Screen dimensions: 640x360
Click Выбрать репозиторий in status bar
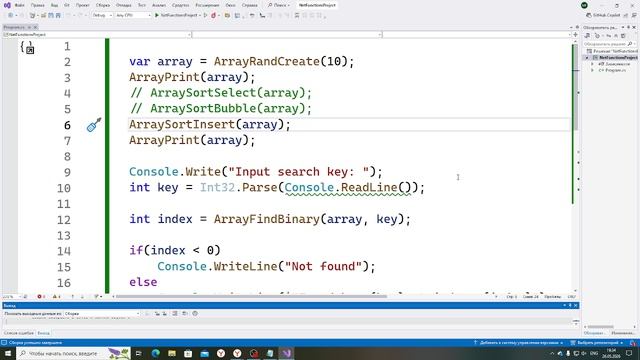tap(597, 342)
